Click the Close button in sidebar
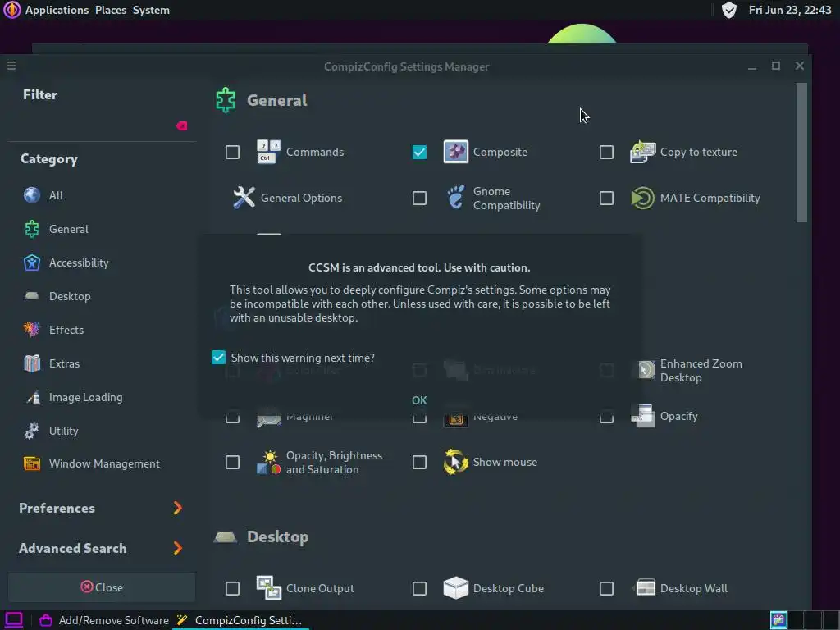This screenshot has width=840, height=630. click(x=102, y=587)
